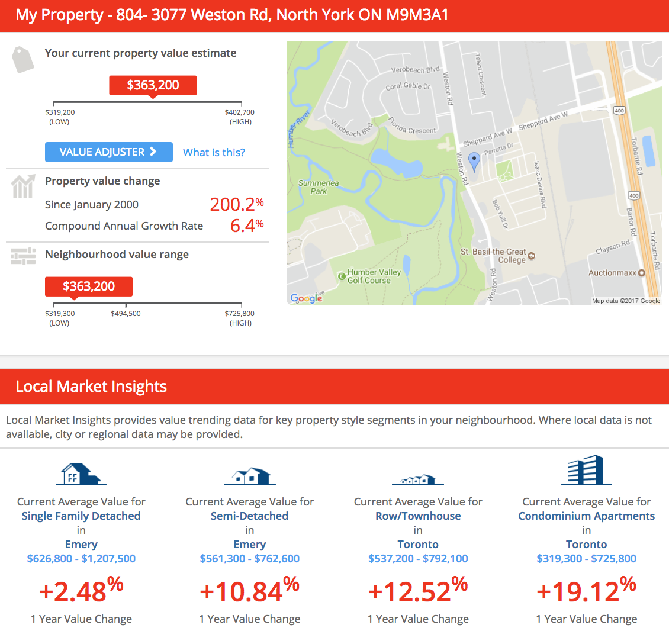The height and width of the screenshot is (644, 669).
Task: Open the Value Adjuster button
Action: 109,152
